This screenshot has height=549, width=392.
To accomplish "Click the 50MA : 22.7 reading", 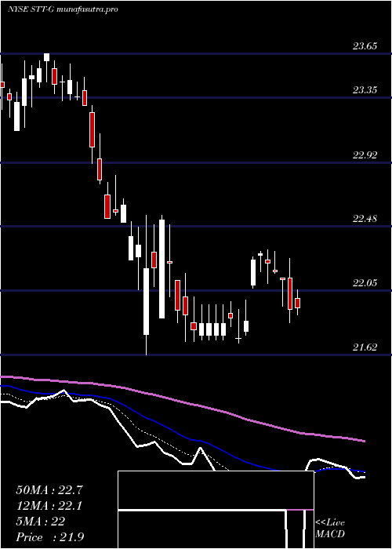I will [49, 490].
